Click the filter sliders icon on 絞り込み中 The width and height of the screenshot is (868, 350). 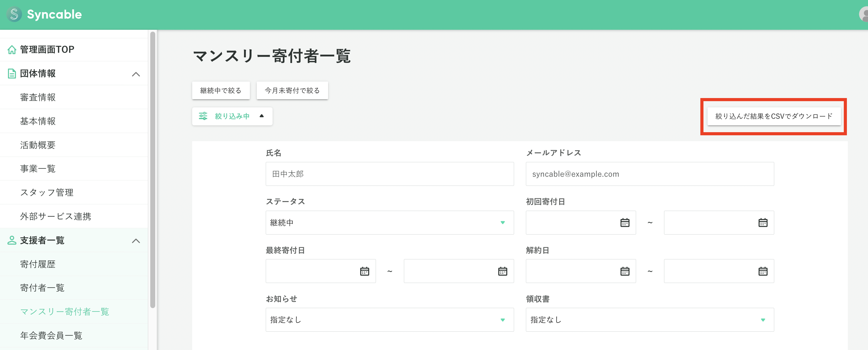click(x=203, y=116)
